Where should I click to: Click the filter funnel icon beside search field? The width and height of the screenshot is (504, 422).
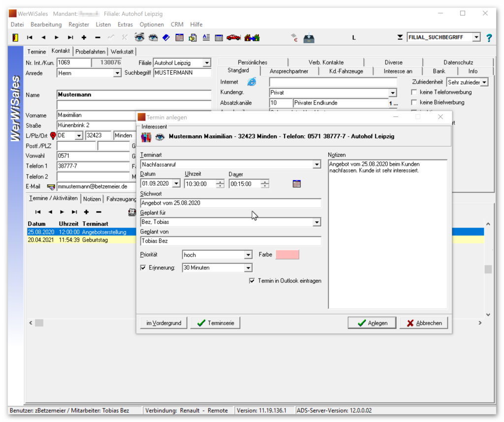click(x=400, y=37)
